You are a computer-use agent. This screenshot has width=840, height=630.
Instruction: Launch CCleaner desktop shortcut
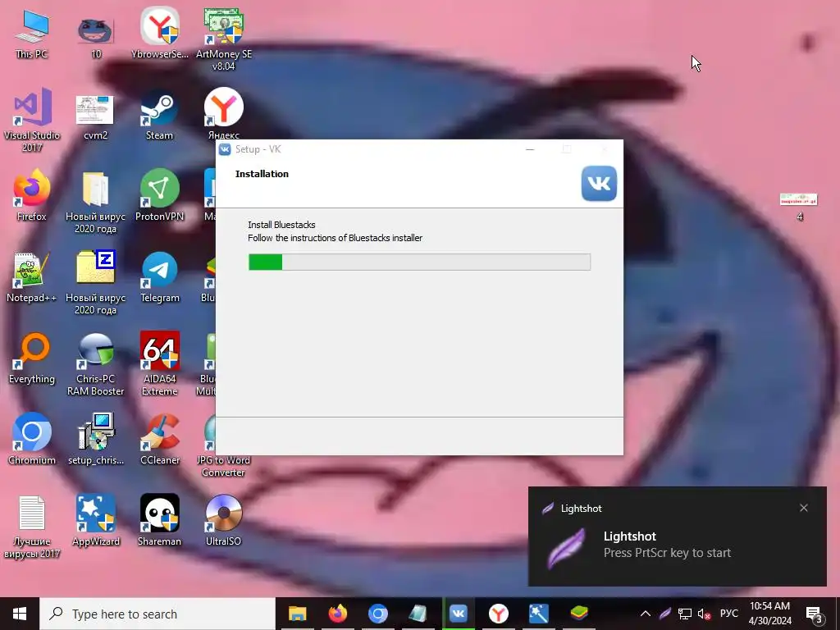(x=160, y=440)
